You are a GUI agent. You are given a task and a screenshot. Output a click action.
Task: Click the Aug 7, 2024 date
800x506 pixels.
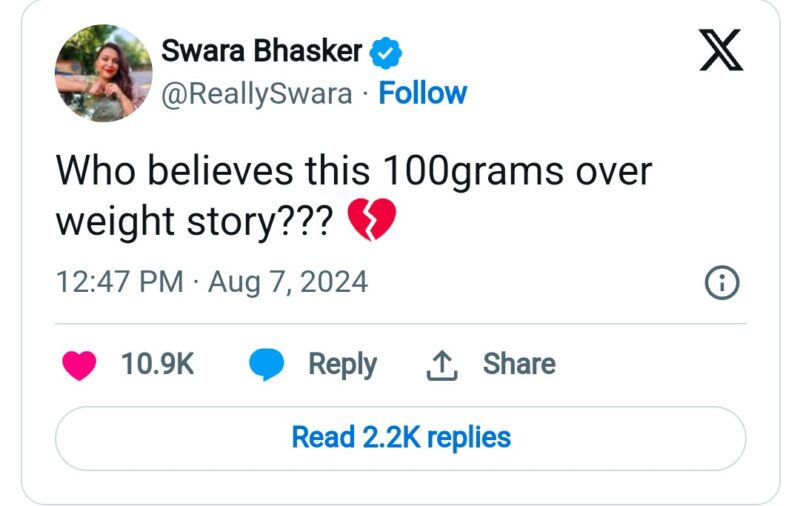[x=288, y=282]
